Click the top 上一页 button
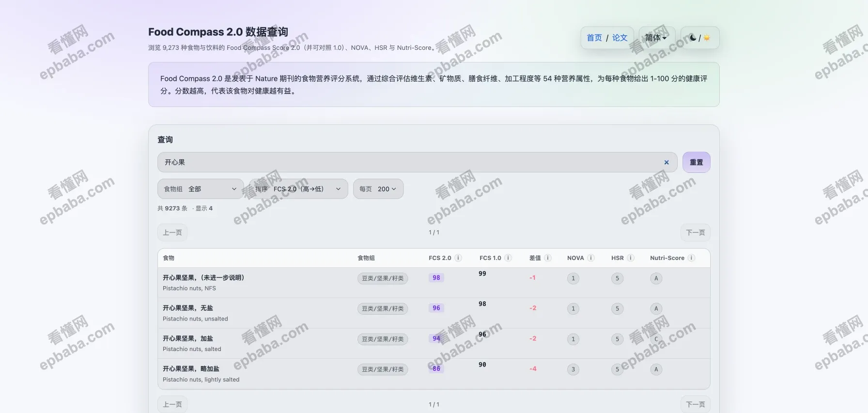Image resolution: width=868 pixels, height=413 pixels. 172,232
